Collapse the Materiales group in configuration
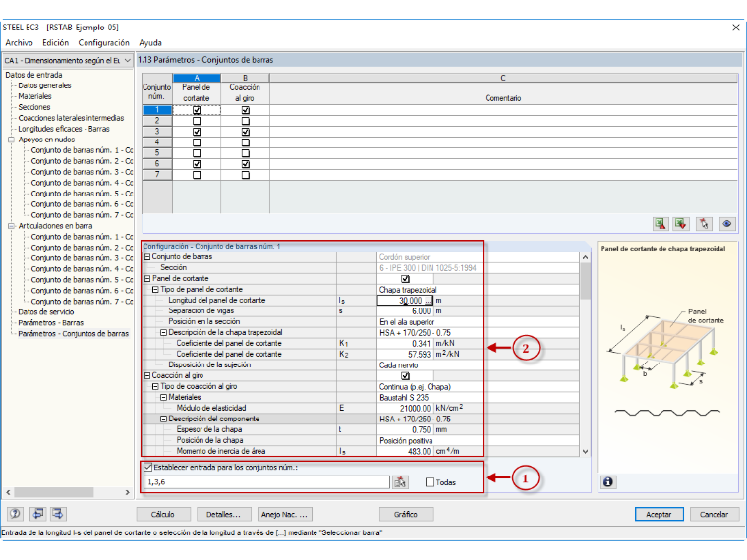Screen dimensions: 747x560 [163, 397]
